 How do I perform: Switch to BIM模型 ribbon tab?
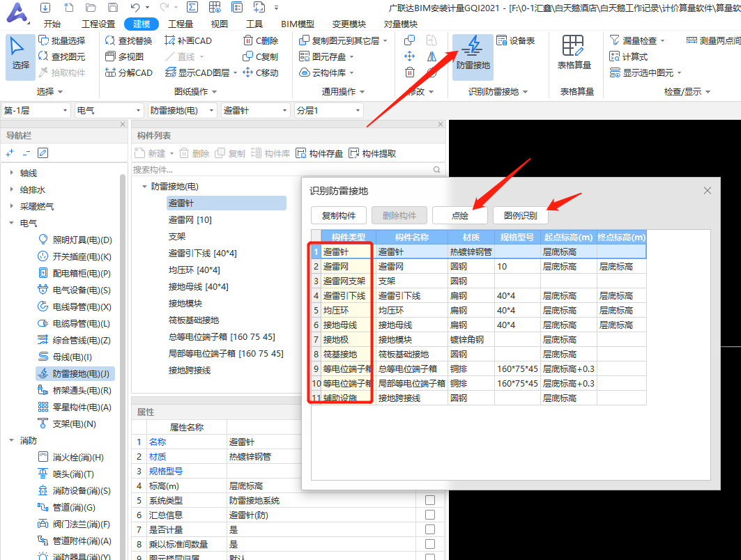point(298,24)
